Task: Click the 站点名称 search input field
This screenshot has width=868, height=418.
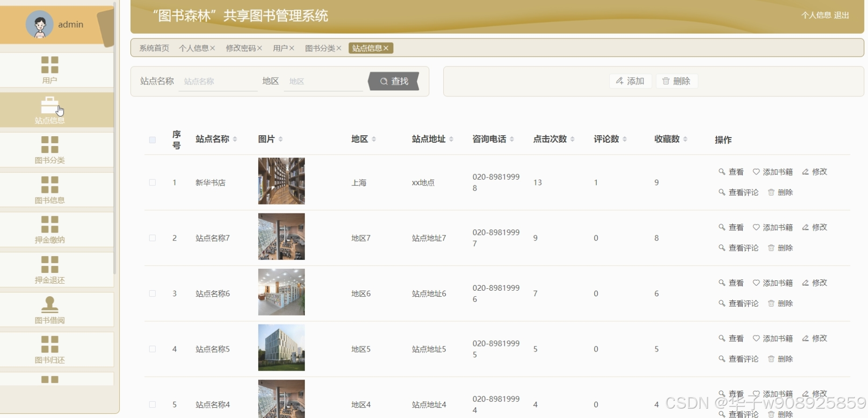Action: click(217, 81)
